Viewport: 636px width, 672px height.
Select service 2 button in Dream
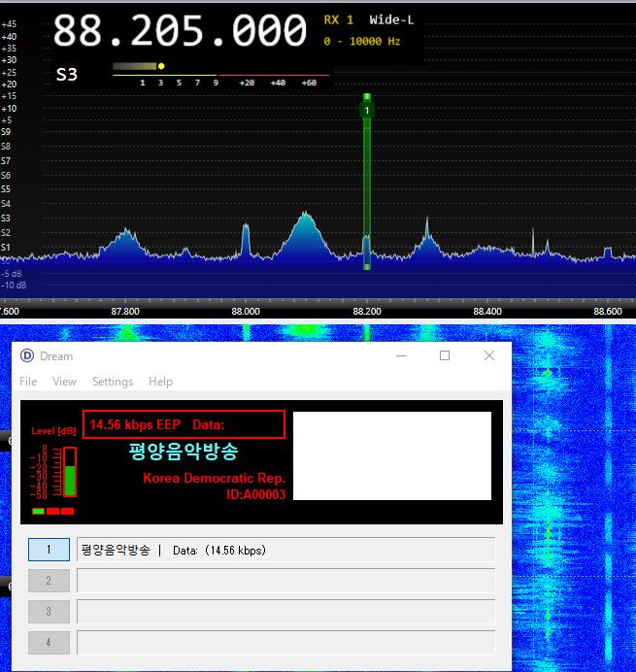click(x=49, y=581)
